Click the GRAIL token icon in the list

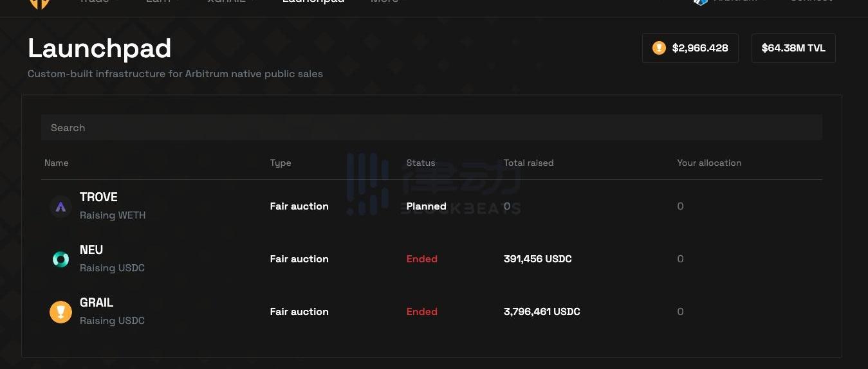(x=60, y=312)
